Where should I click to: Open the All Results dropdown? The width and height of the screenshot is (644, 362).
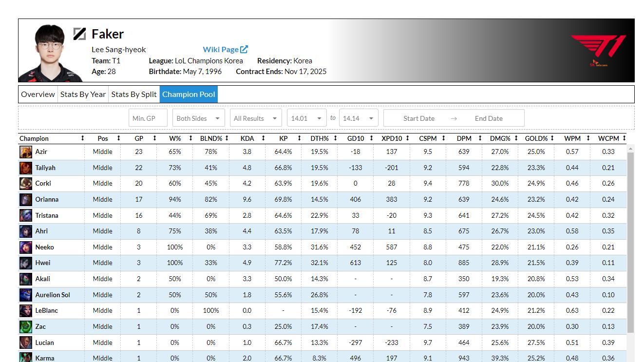coord(256,118)
